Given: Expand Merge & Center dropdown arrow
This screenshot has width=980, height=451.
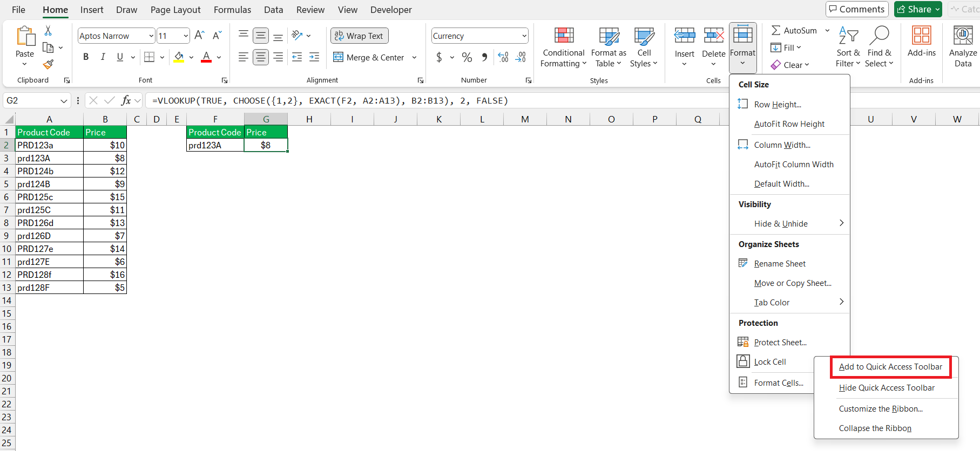Looking at the screenshot, I should pos(414,57).
